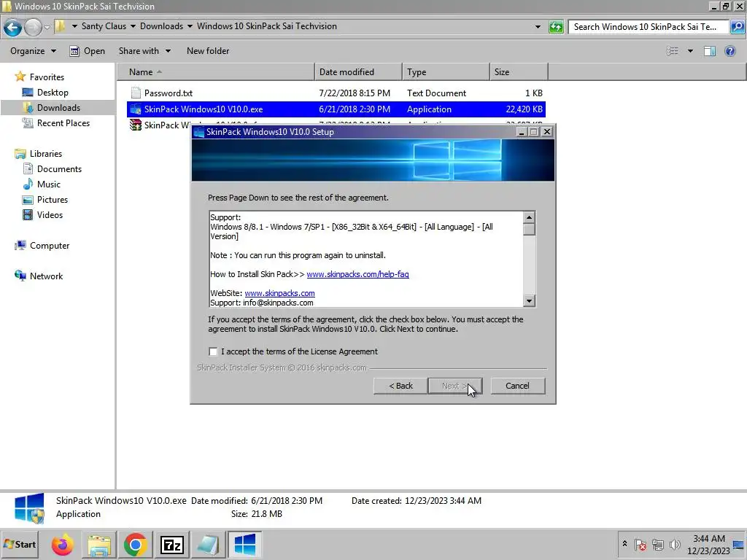Select the Password.txt file
This screenshot has width=747, height=560.
[x=336, y=93]
